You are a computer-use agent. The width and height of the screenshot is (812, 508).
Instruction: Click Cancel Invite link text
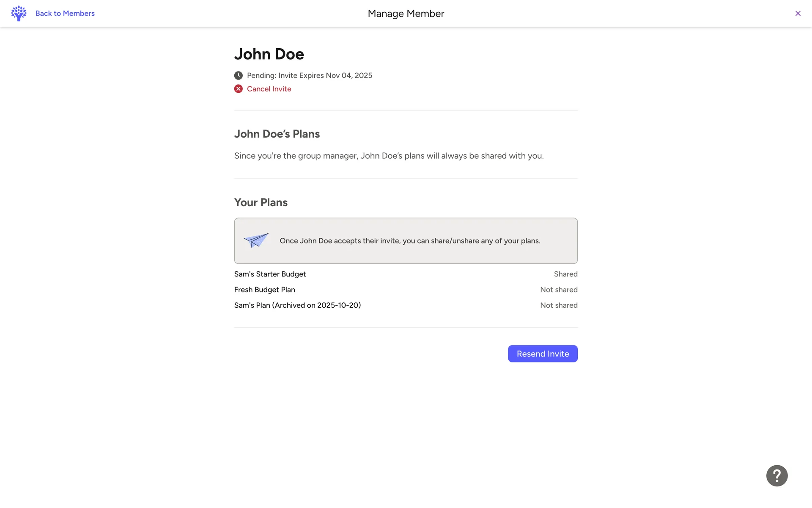pyautogui.click(x=269, y=89)
